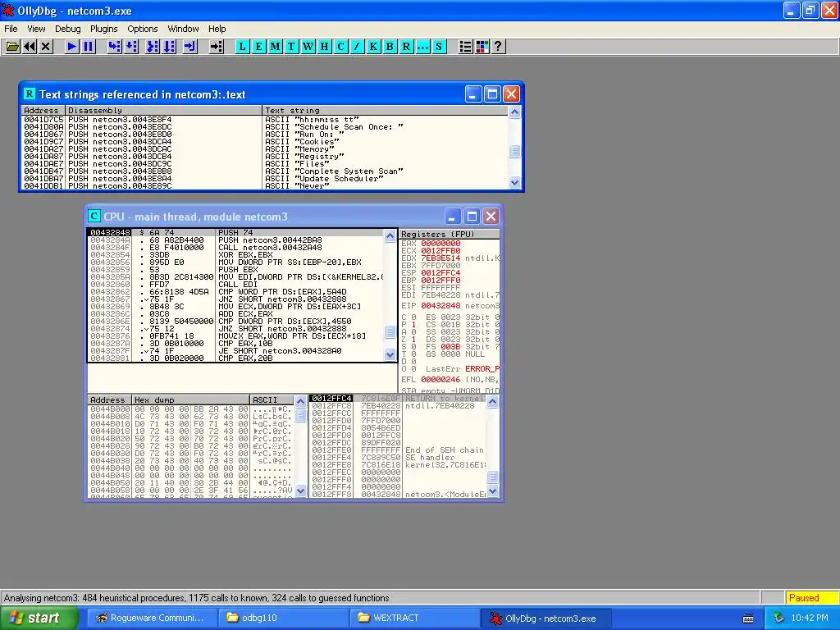Click down arrow in the hex dump scrollbar
This screenshot has height=630, width=840.
tap(300, 491)
